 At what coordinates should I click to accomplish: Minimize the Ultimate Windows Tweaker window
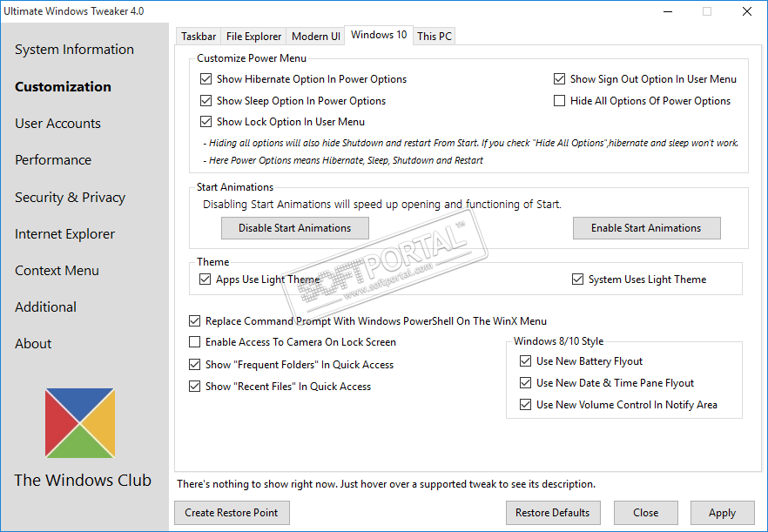[x=667, y=11]
